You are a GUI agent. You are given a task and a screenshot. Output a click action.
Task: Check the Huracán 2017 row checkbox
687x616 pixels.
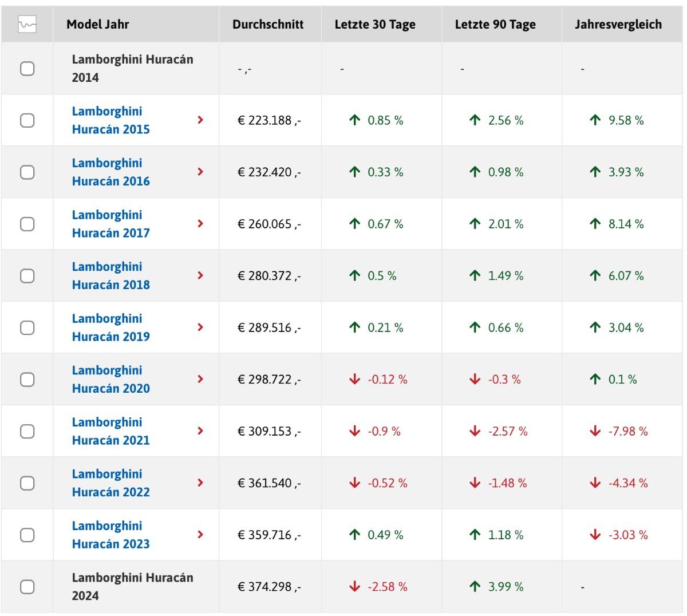27,224
